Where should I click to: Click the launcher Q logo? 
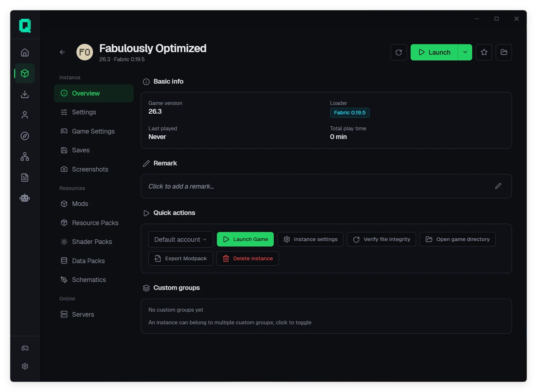pos(25,25)
